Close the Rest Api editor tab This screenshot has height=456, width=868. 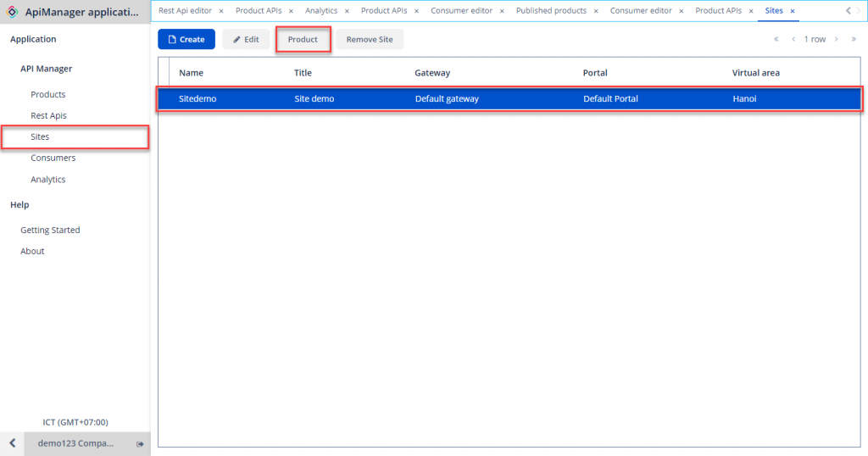221,11
